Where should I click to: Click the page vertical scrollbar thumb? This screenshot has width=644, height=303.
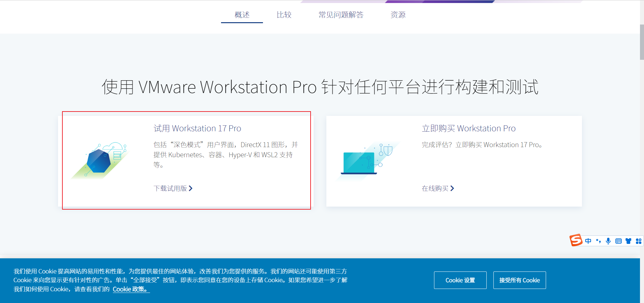642,42
